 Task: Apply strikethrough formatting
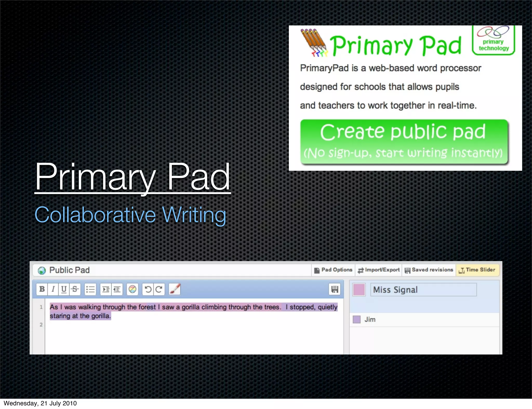click(x=75, y=289)
